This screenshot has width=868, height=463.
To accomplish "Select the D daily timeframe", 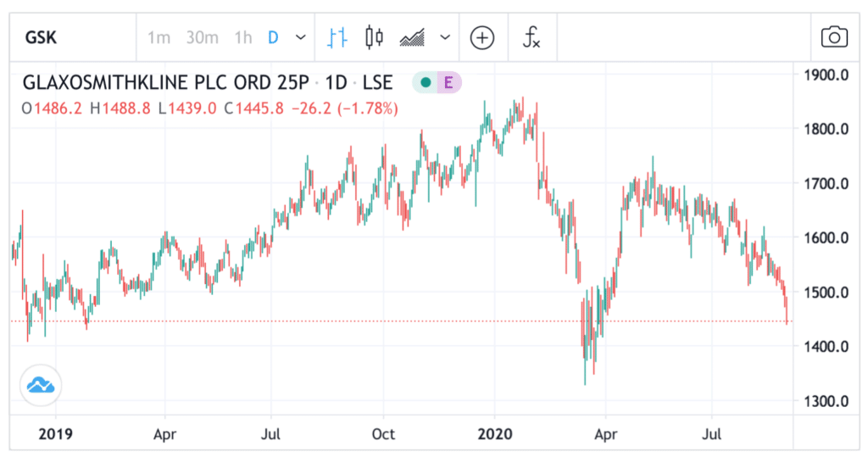I will coord(273,37).
